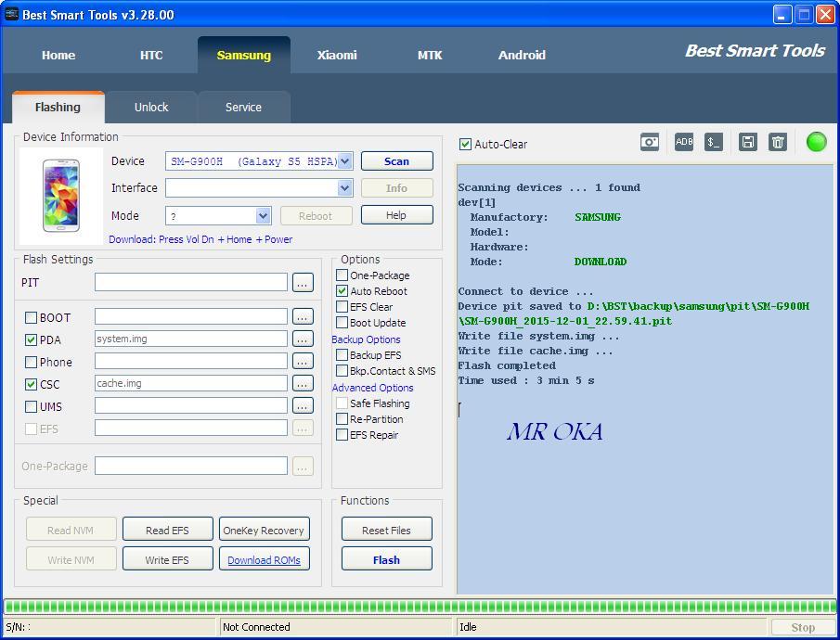Take a screenshot with the camera icon

coord(650,143)
